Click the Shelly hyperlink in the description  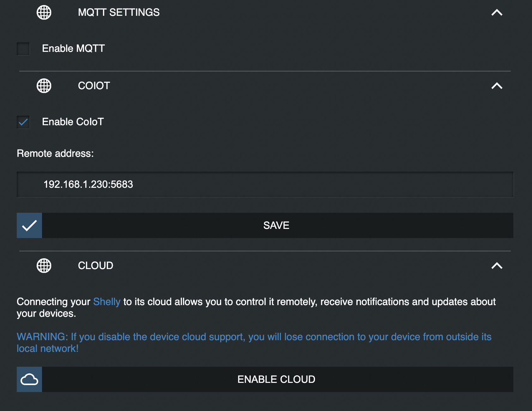106,302
